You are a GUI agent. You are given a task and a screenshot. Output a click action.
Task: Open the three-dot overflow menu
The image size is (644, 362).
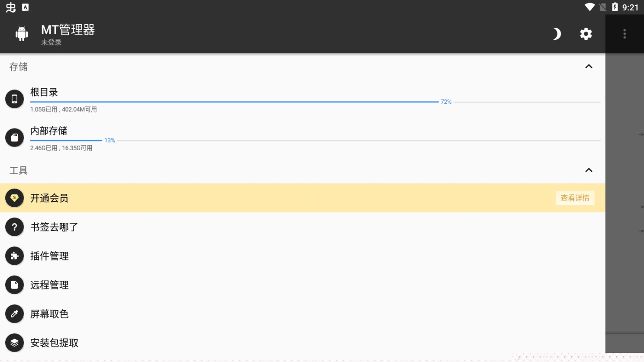[x=624, y=34]
